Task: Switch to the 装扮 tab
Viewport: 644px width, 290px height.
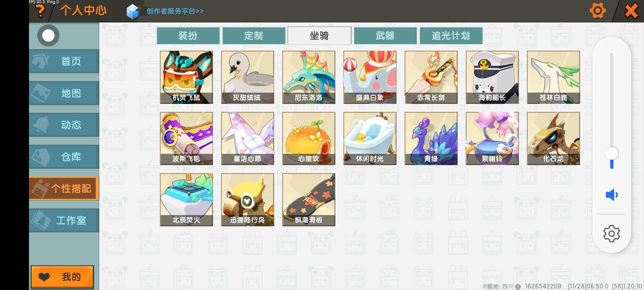Action: point(188,36)
